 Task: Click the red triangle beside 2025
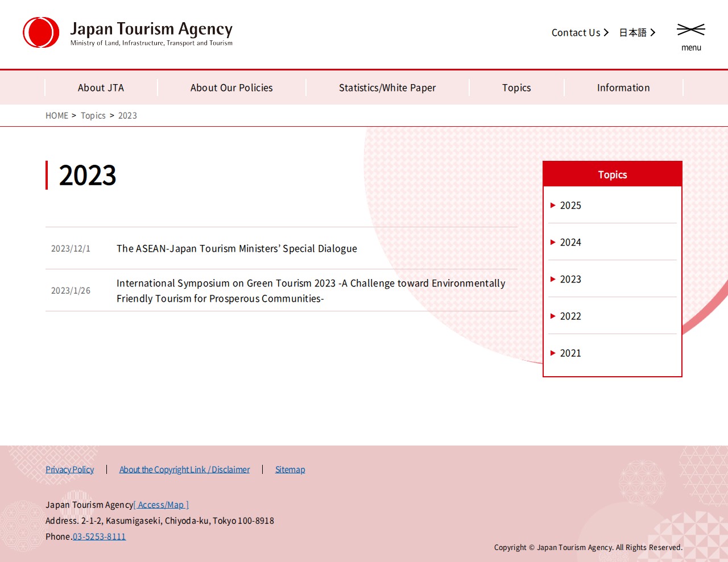[553, 205]
